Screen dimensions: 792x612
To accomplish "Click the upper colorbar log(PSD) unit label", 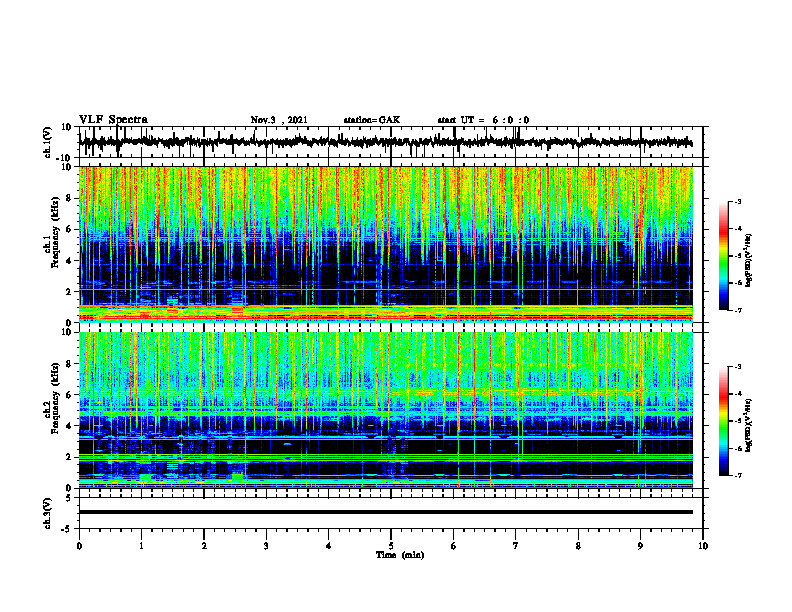I will pos(749,260).
